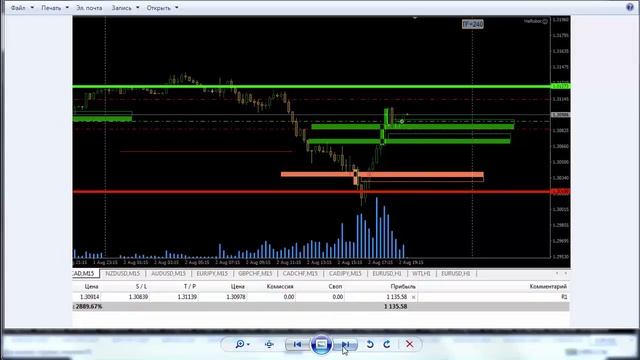This screenshot has width=640, height=360.
Task: Switch to the NZDUSD,M15 chart tab
Action: [x=122, y=273]
